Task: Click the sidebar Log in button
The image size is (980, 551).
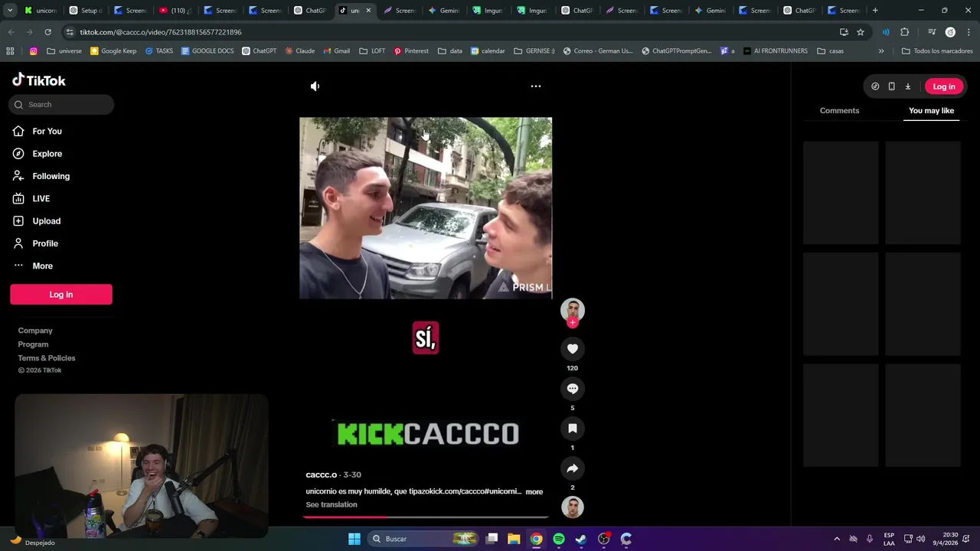Action: [x=61, y=295]
